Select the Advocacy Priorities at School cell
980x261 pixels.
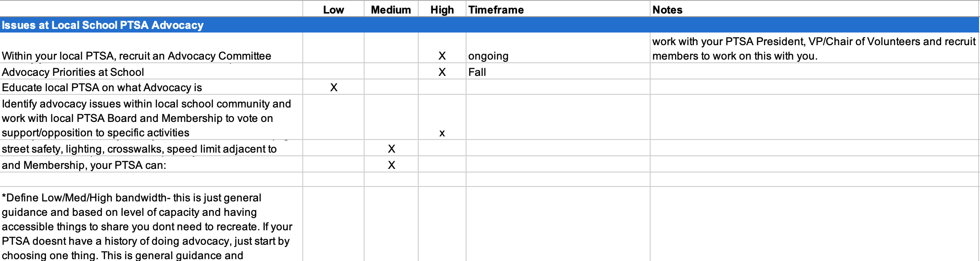(x=151, y=71)
